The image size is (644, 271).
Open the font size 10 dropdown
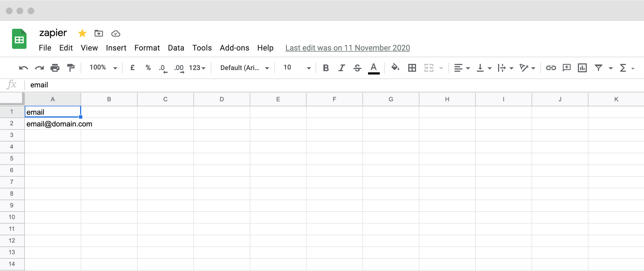point(297,68)
